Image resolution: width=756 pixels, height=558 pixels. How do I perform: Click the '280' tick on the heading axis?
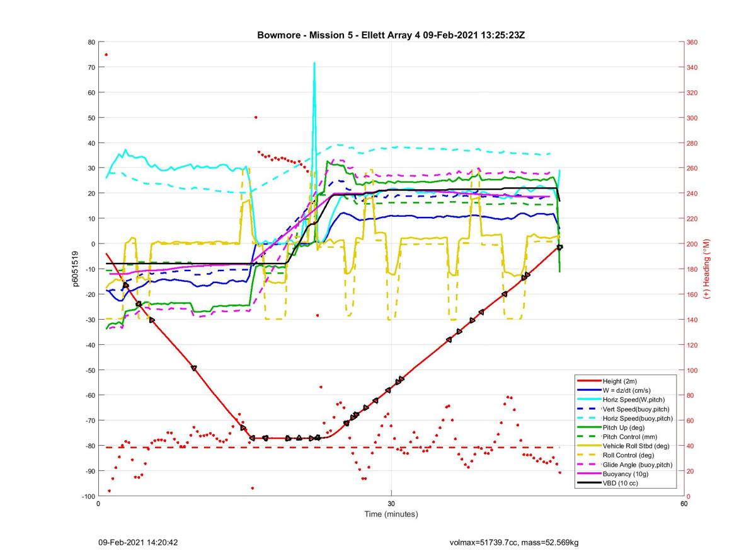pyautogui.click(x=692, y=143)
